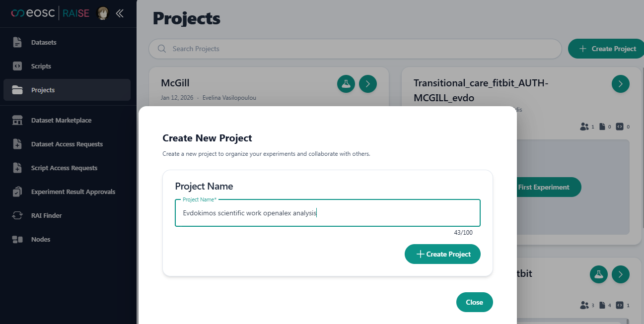Image resolution: width=644 pixels, height=324 pixels.
Task: Open the user profile avatar menu
Action: (x=102, y=13)
